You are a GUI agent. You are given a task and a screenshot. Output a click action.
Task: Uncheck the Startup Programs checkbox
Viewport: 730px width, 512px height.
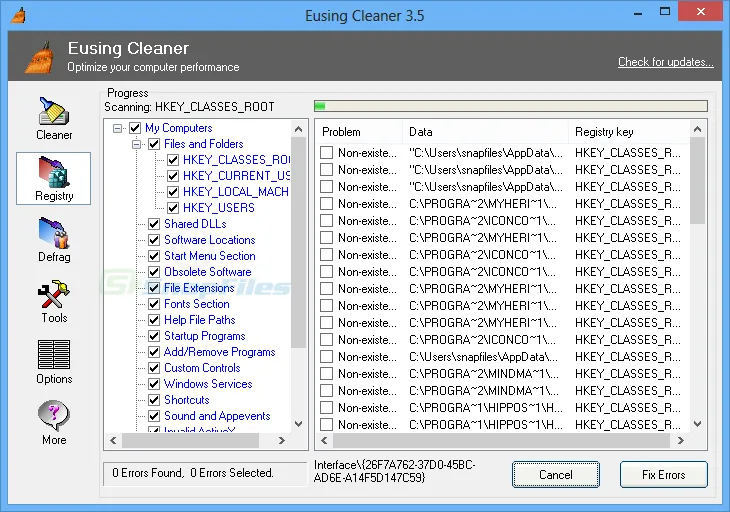(x=154, y=336)
